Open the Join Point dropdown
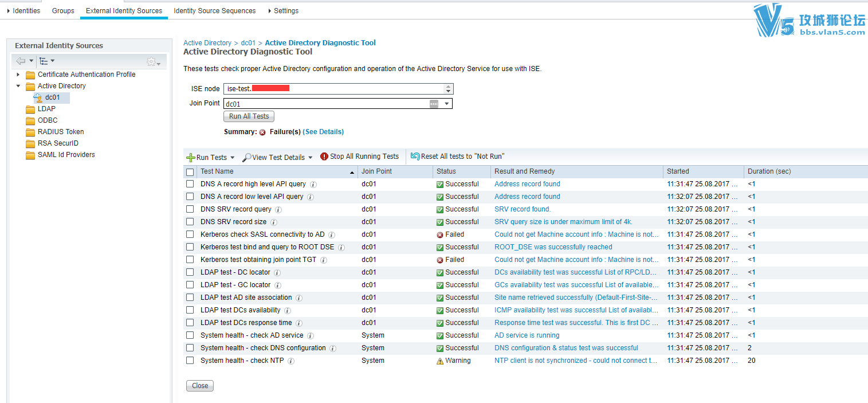 [x=447, y=104]
